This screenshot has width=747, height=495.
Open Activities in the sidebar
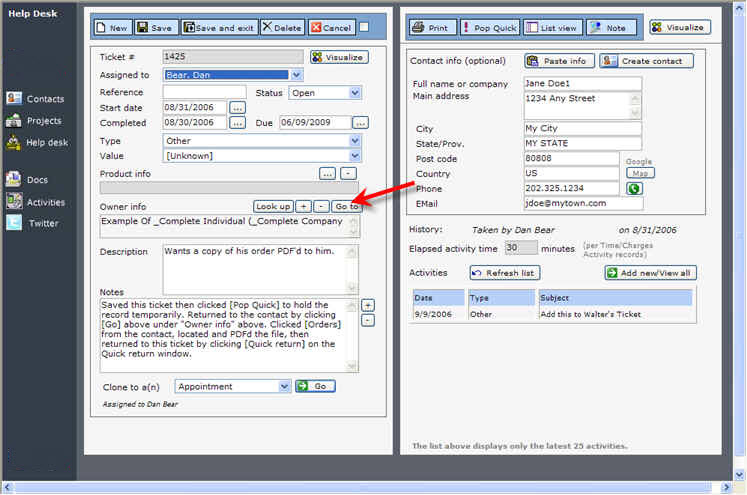click(36, 202)
